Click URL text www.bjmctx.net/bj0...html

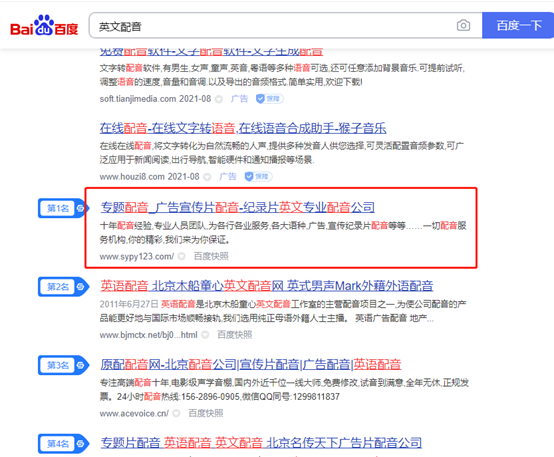coord(148,335)
